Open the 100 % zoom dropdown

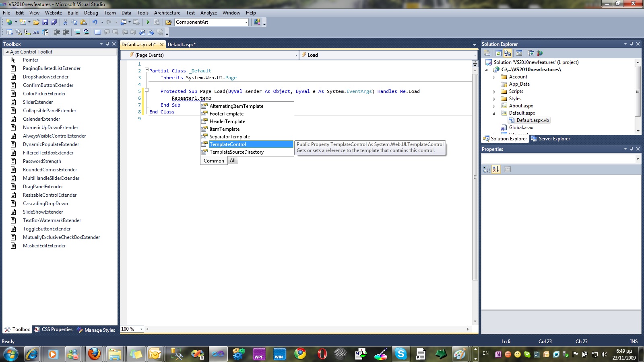pyautogui.click(x=141, y=329)
